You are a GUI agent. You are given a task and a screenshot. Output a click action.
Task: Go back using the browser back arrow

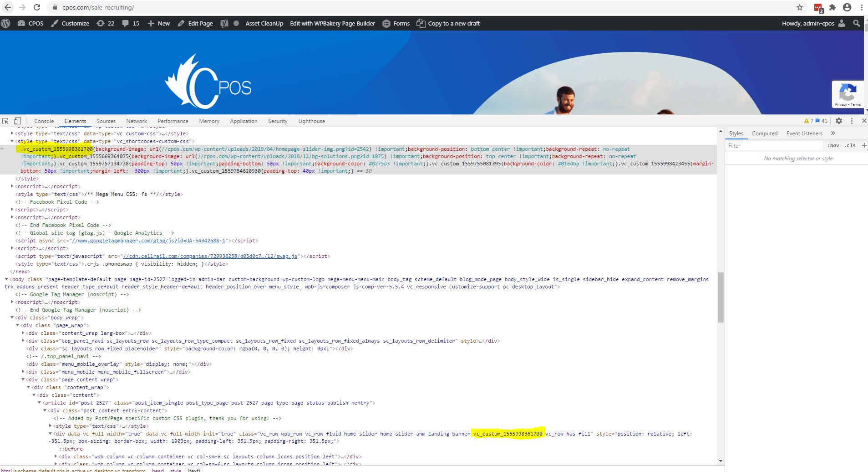pyautogui.click(x=8, y=7)
